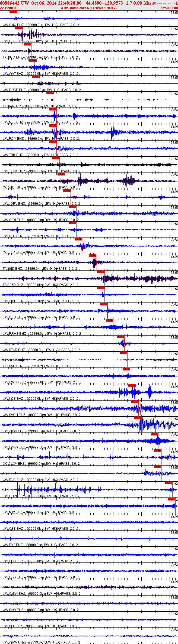Click the coordinates 44.4390 -120.9573 in the header

point(104,3)
